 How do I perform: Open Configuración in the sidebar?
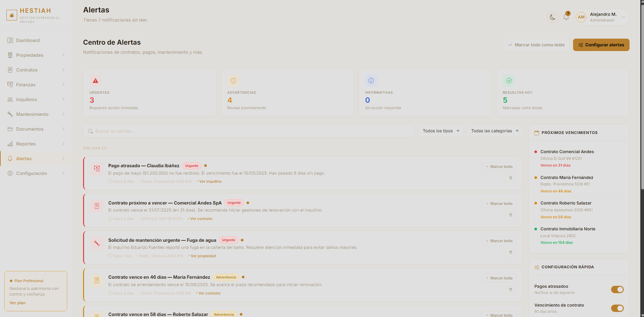[36, 173]
